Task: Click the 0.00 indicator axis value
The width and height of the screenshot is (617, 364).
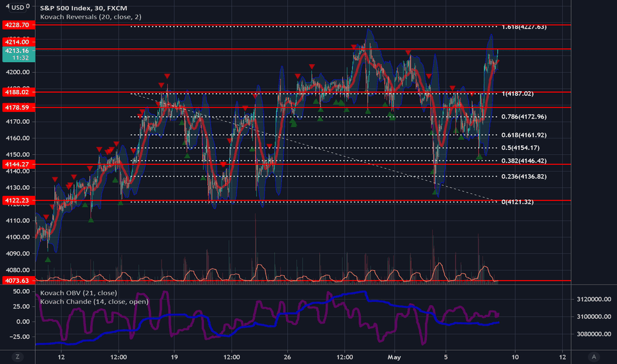Action: coord(23,322)
